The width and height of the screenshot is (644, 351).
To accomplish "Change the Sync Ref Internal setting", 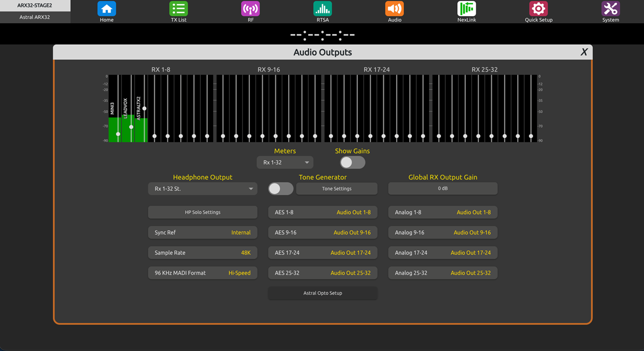I will [x=202, y=232].
